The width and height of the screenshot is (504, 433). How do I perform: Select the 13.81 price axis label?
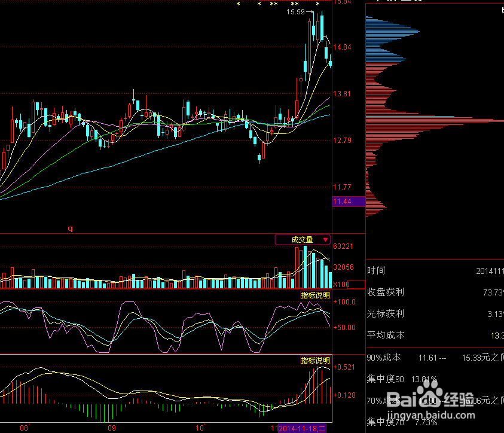pyautogui.click(x=342, y=94)
